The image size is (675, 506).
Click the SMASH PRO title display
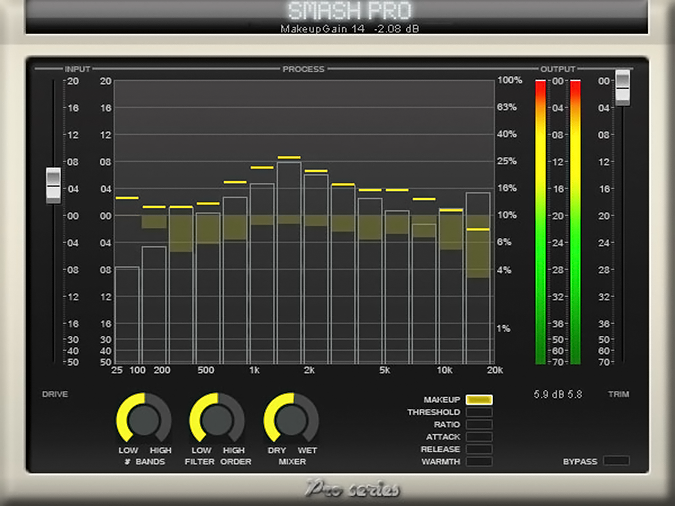point(337,11)
